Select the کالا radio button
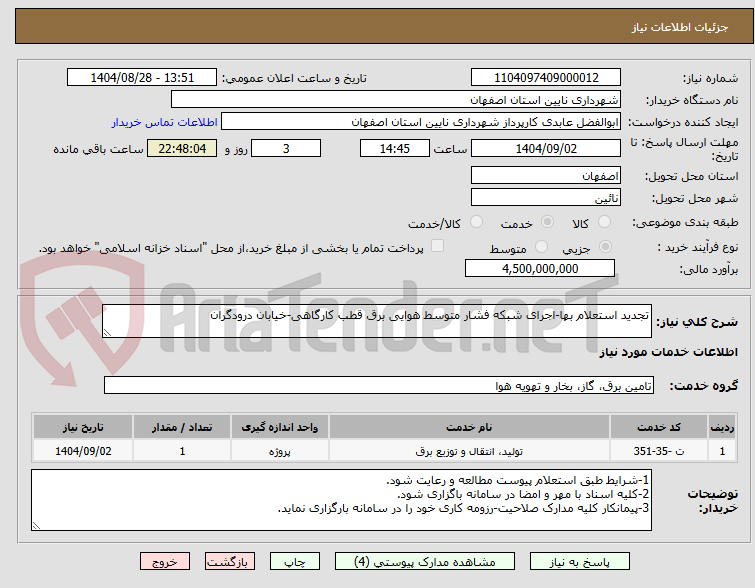Image resolution: width=755 pixels, height=588 pixels. [604, 222]
